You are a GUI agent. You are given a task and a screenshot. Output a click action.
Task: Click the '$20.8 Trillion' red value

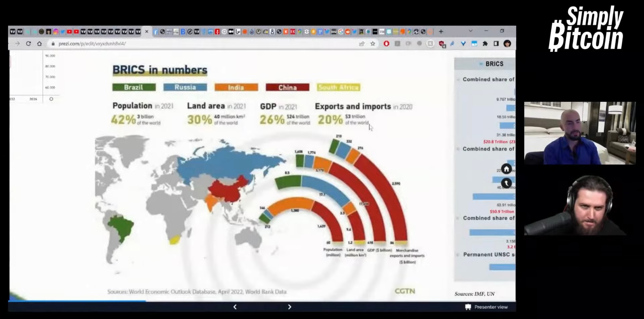tap(499, 142)
